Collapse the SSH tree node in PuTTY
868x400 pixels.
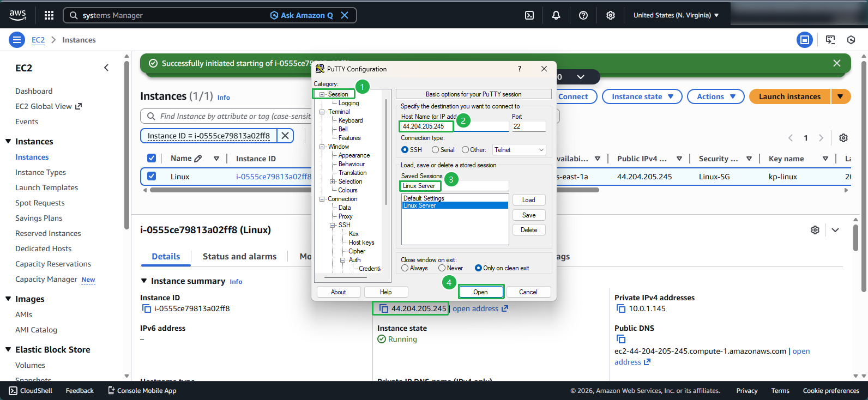coord(333,225)
